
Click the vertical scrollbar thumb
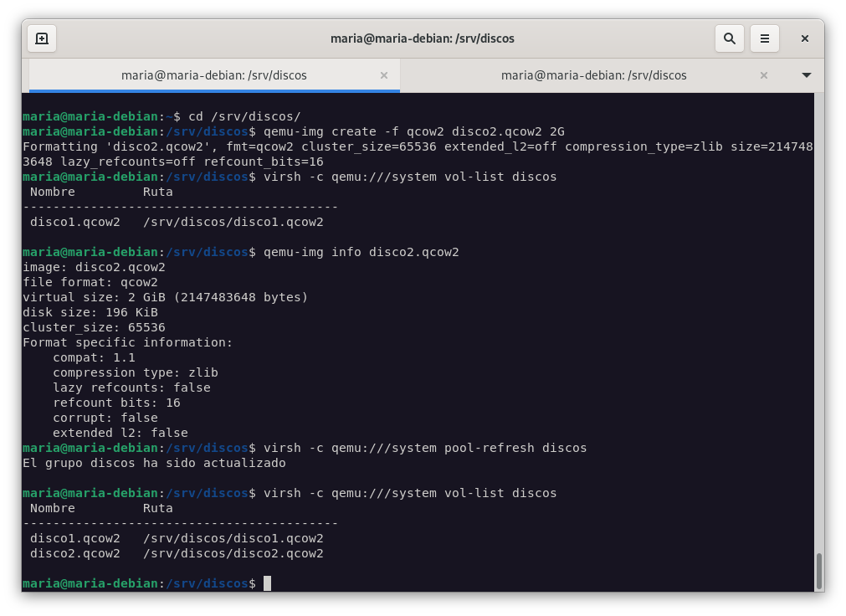[x=818, y=571]
